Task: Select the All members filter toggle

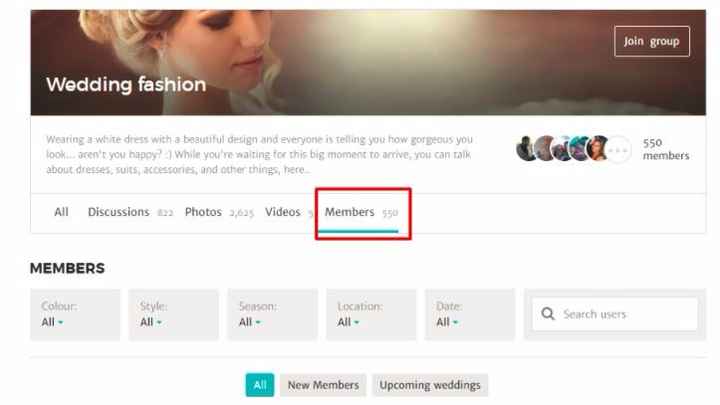Action: 260,385
